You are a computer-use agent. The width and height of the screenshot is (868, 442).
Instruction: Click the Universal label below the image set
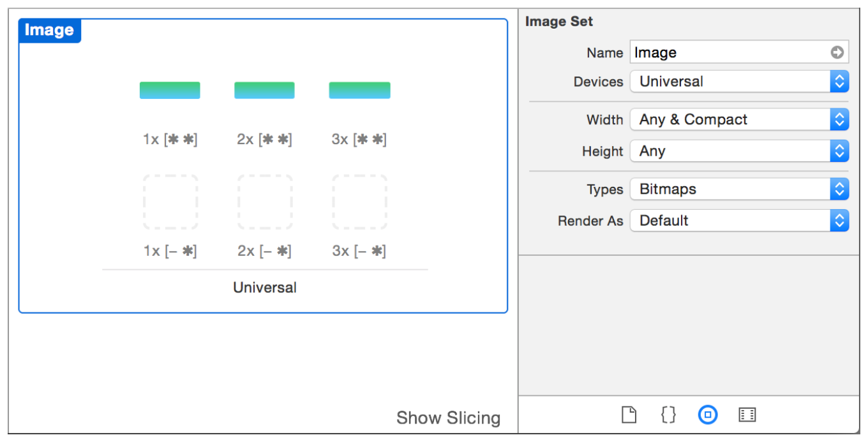coord(264,287)
